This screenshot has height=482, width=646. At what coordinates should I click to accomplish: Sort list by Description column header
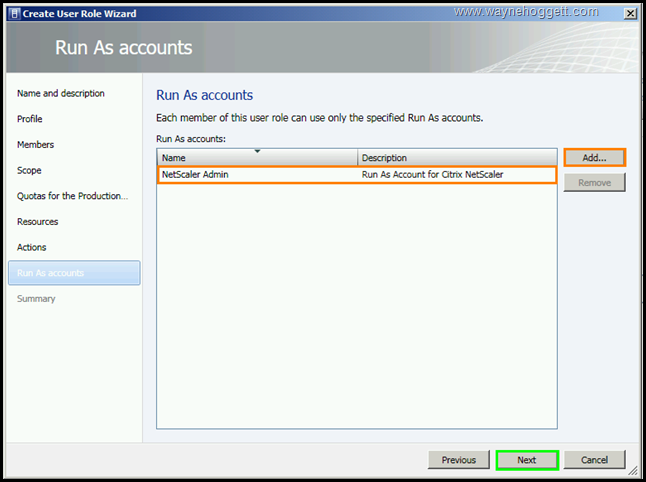tap(456, 158)
